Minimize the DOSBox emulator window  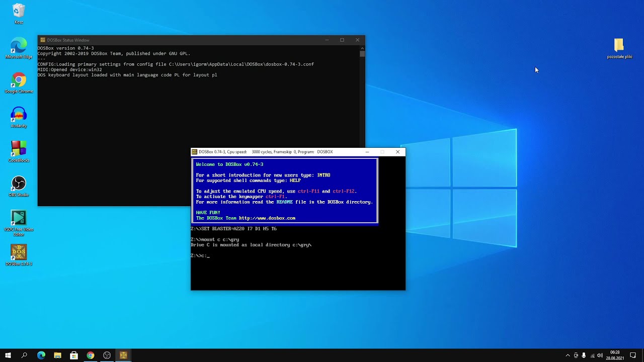click(367, 152)
